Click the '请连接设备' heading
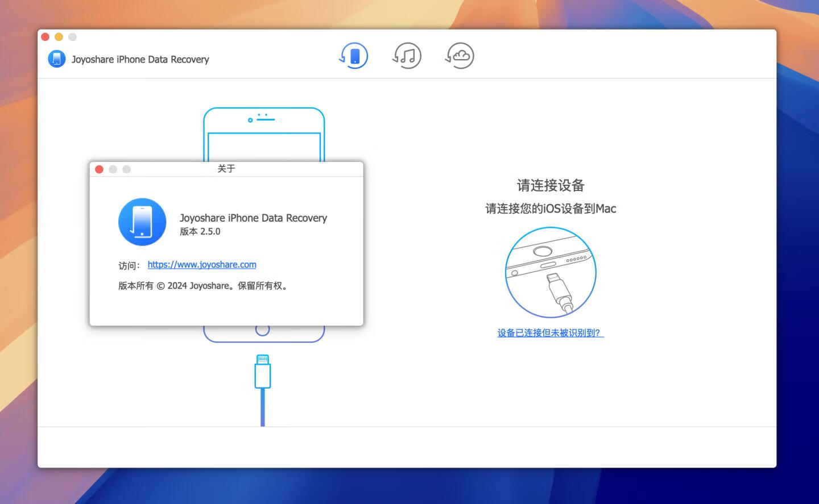 [x=551, y=186]
